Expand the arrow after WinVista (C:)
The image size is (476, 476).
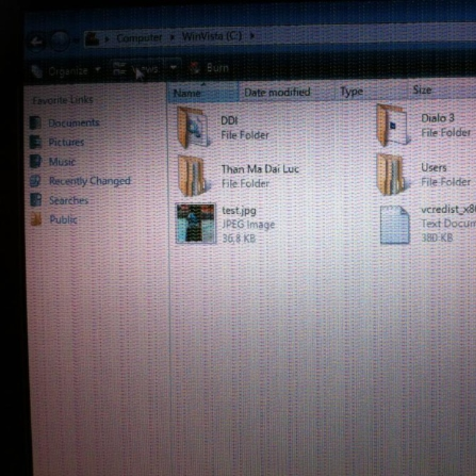point(252,36)
